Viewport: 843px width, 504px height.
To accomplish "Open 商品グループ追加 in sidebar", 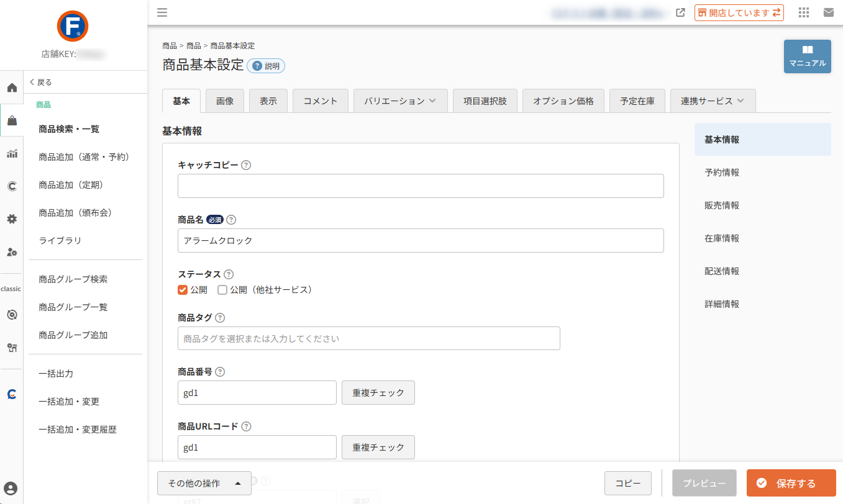I will (73, 335).
